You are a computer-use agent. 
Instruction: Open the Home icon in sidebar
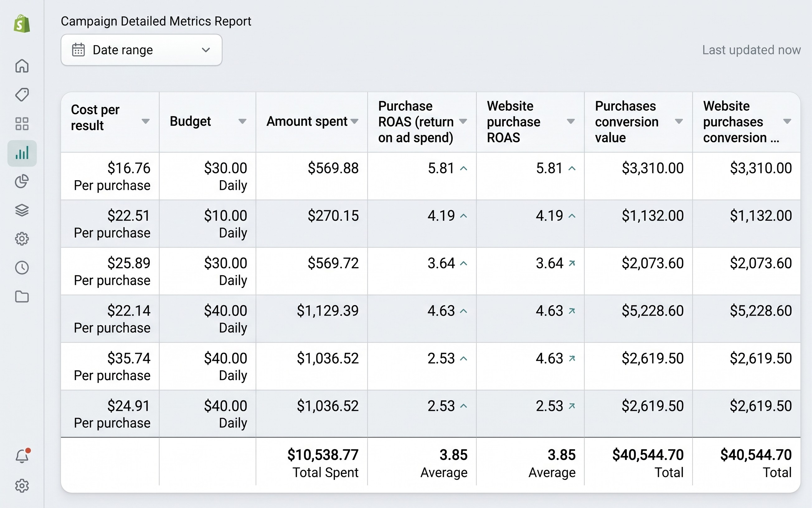pyautogui.click(x=22, y=66)
